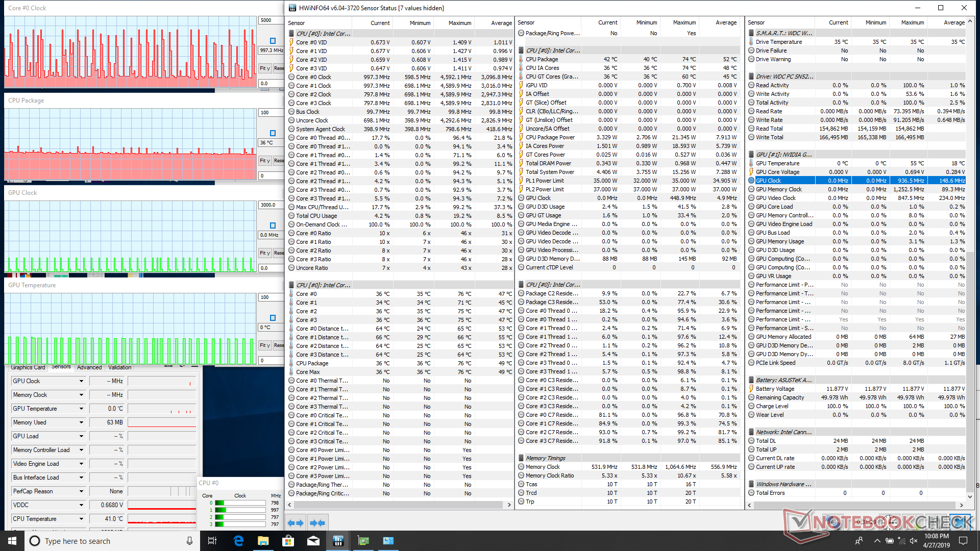Click Core 3 clock bar in CPU #0 window
Viewport: 980px width, 551px height.
pos(240,524)
